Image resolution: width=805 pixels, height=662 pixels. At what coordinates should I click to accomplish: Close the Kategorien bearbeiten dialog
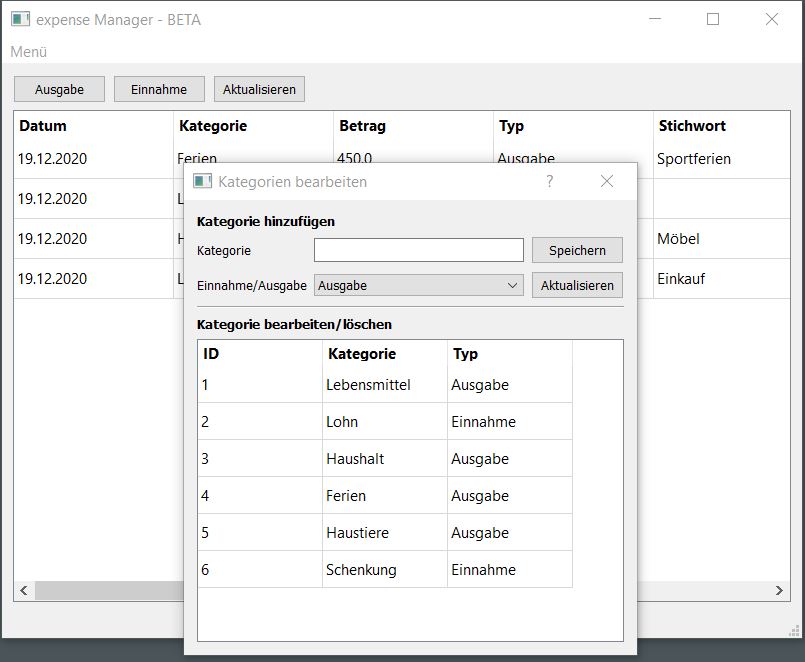(606, 181)
